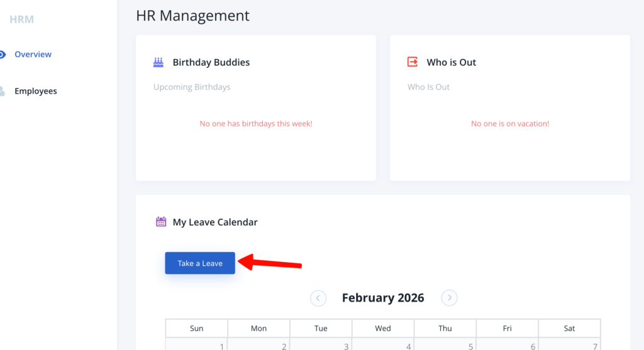Select the Fri column header
Viewport: 644px width, 350px height.
click(507, 328)
